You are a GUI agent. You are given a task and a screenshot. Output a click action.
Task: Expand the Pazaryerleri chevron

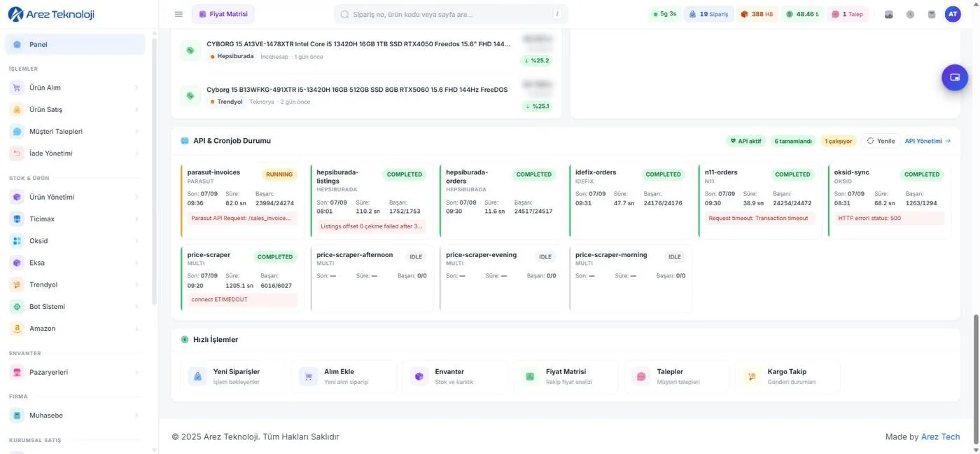[x=136, y=372]
